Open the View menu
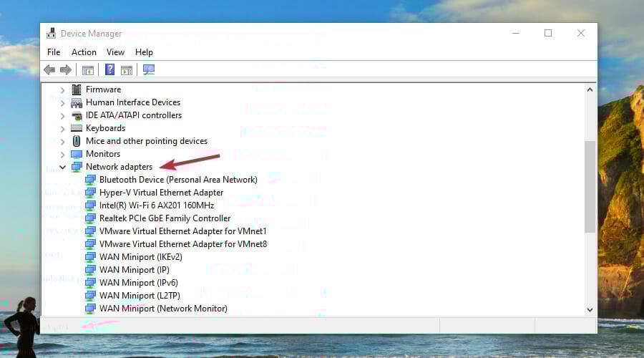Viewport: 644px width, 358px height. pyautogui.click(x=115, y=52)
